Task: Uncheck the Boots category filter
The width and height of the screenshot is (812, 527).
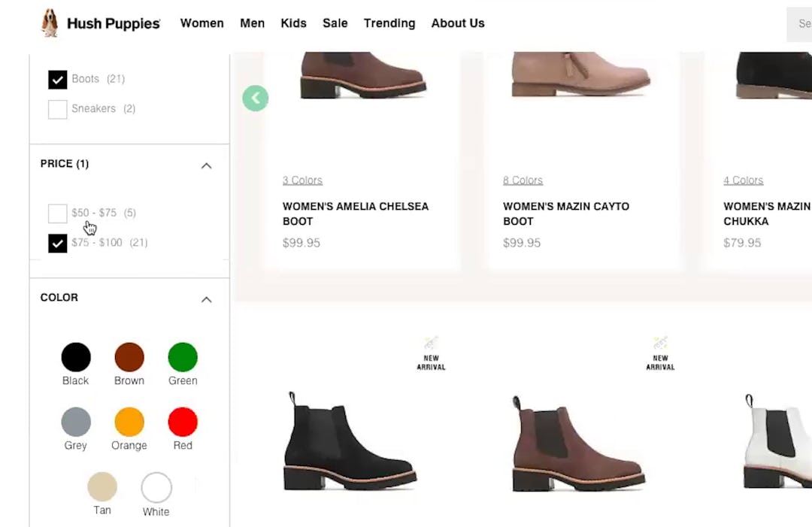Action: coord(57,79)
